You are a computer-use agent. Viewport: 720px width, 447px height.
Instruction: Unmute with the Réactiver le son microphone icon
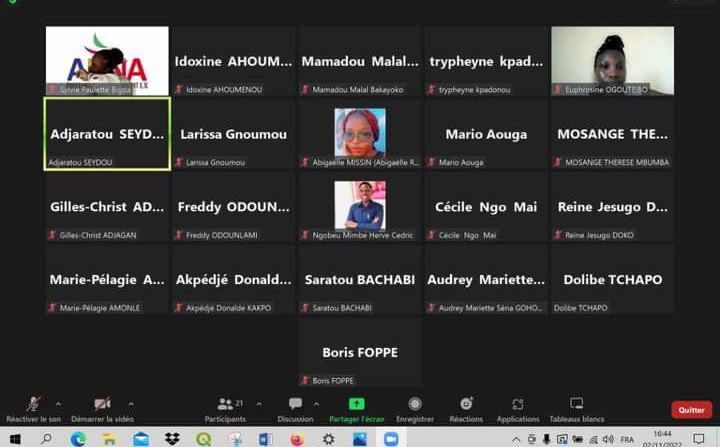click(33, 404)
